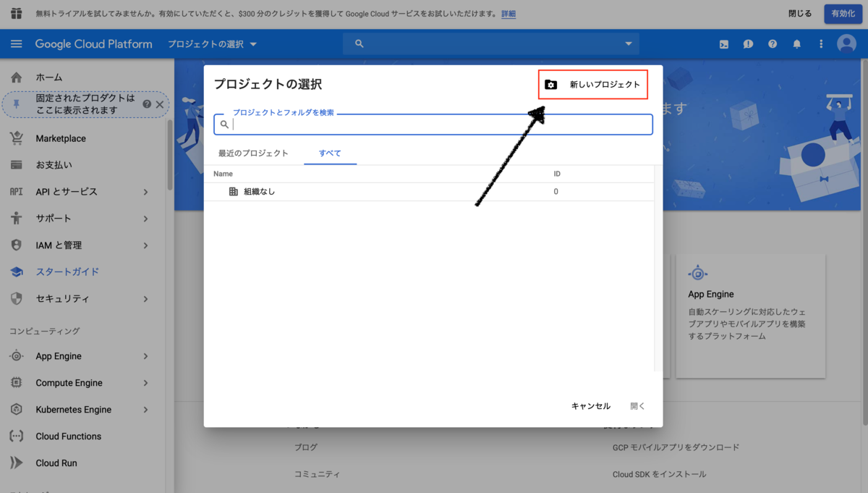
Task: Open GCP モバイルアプリをダウンロード link
Action: coord(676,447)
